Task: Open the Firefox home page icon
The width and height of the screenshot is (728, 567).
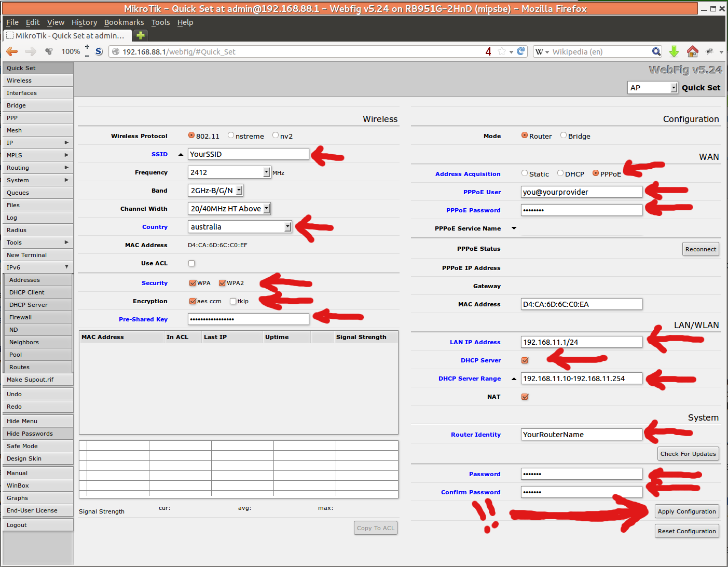Action: 692,51
